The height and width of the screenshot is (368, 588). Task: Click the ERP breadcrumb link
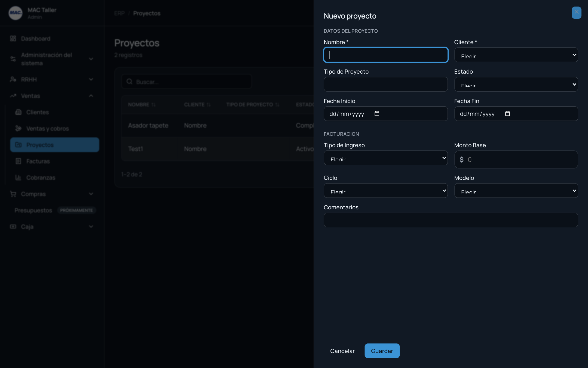[x=119, y=13]
